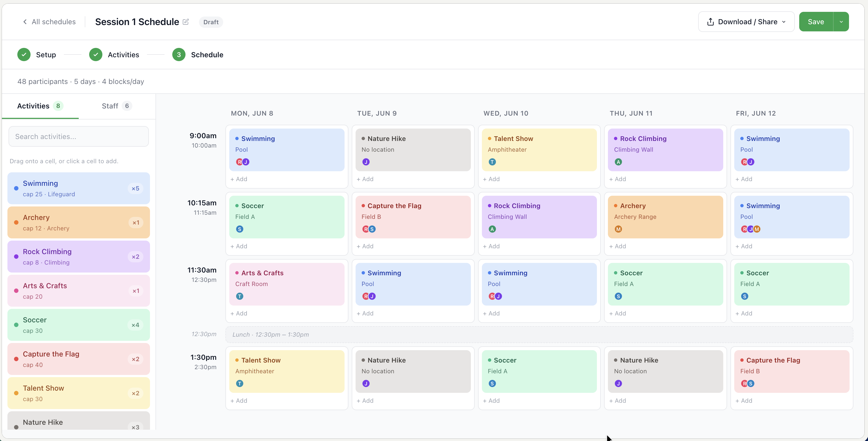Open the Save button dropdown arrow
The width and height of the screenshot is (868, 441).
coord(841,22)
